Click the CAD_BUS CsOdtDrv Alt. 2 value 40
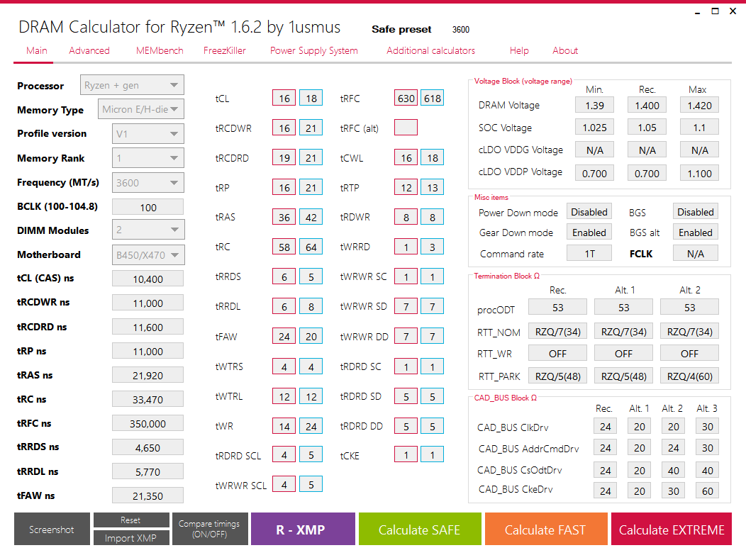This screenshot has height=560, width=746. 673,470
